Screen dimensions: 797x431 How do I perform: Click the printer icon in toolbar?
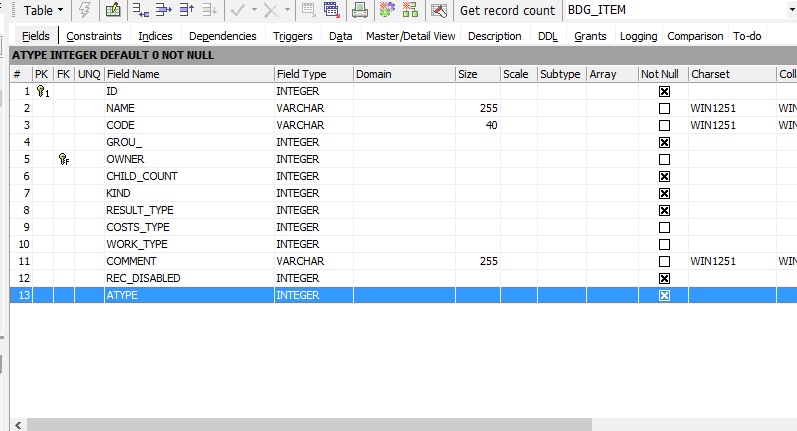pos(360,11)
